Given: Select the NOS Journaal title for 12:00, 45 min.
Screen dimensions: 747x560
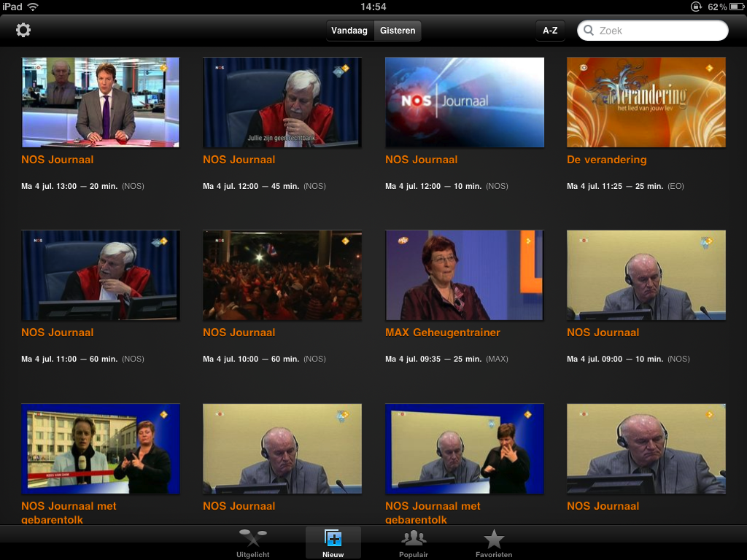Looking at the screenshot, I should point(239,160).
